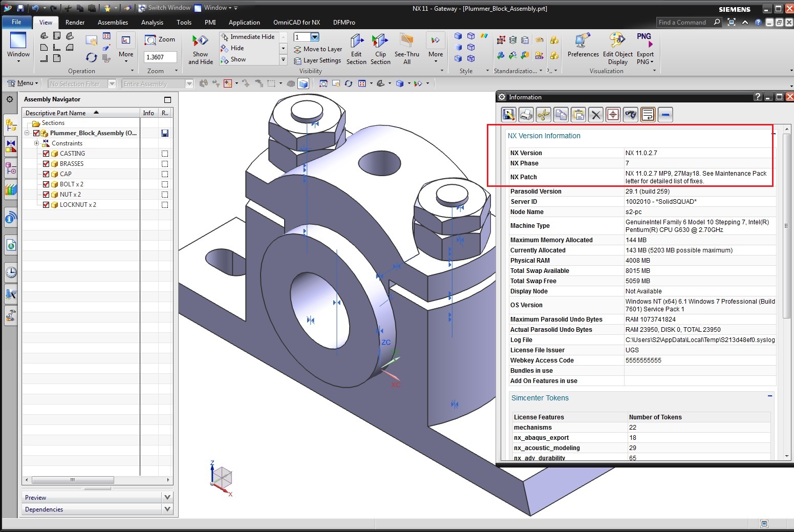Click the Rotate view icon in Operation group
Viewport: 794px width, 532px height.
pyautogui.click(x=91, y=57)
